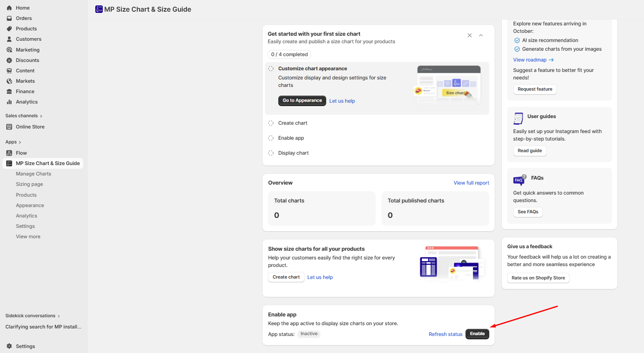Click the Customers person icon
Image resolution: width=644 pixels, height=353 pixels.
point(9,39)
